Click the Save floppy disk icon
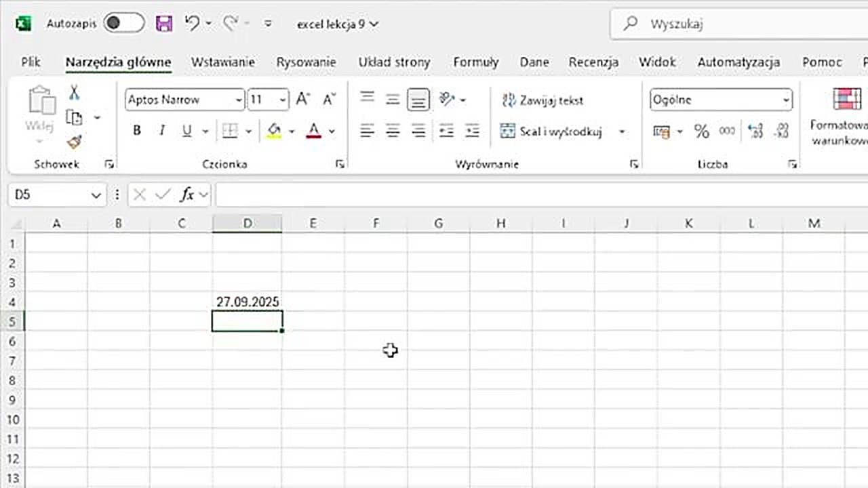This screenshot has height=488, width=868. [164, 24]
